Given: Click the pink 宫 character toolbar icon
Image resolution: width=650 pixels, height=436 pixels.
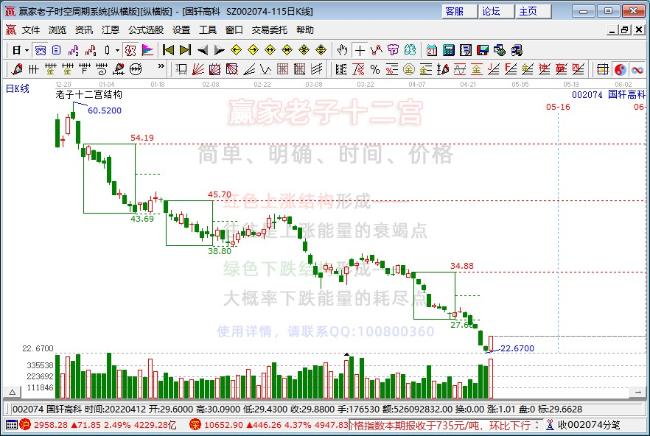Looking at the screenshot, I should 393,51.
